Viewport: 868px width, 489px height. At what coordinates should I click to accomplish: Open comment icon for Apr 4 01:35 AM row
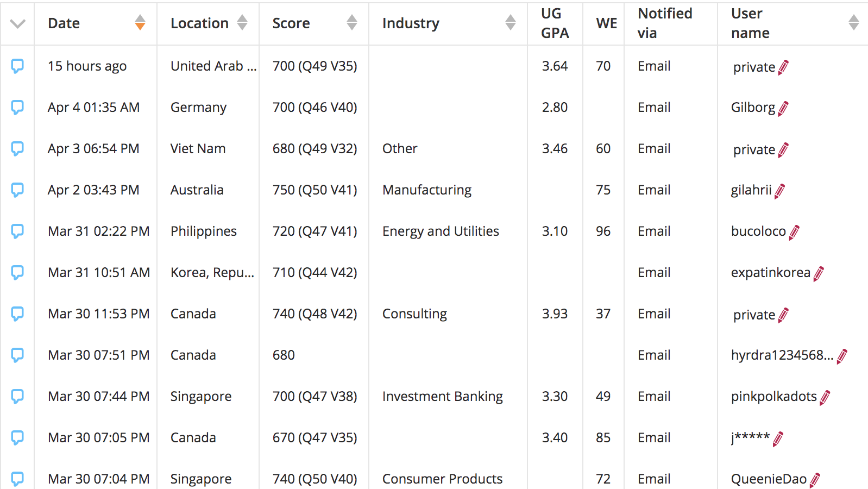click(17, 108)
